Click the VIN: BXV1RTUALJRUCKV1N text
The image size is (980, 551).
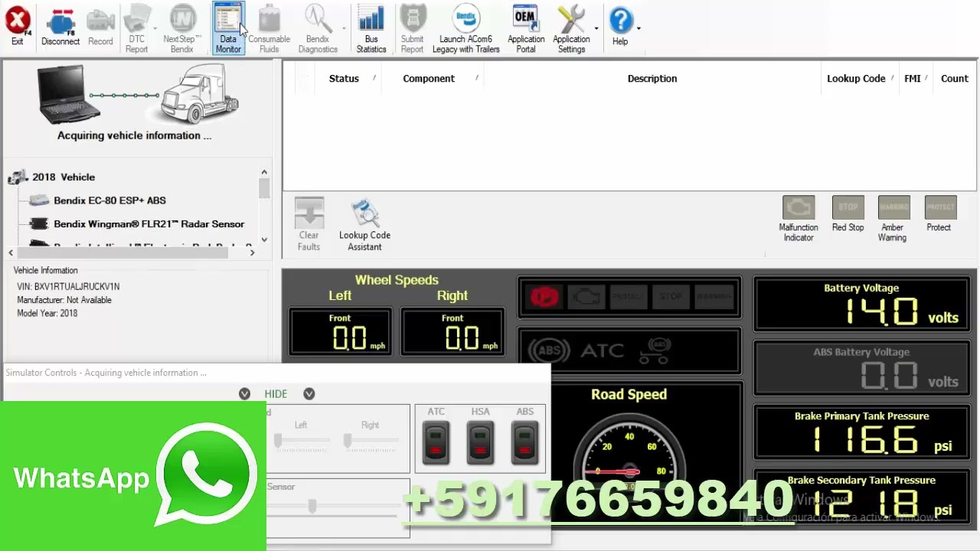click(68, 286)
